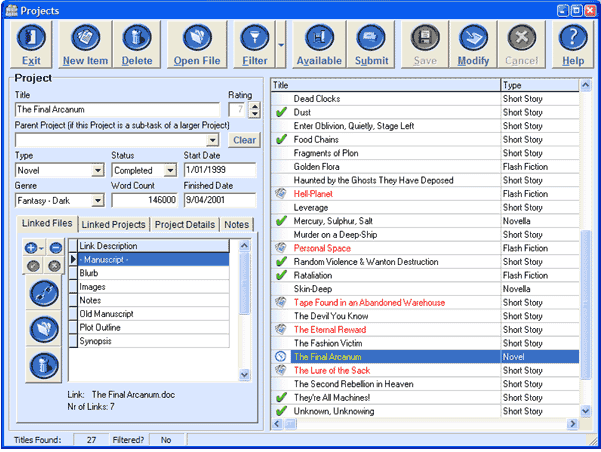Click the Clear button
Screen dimensions: 601x452
pos(245,140)
